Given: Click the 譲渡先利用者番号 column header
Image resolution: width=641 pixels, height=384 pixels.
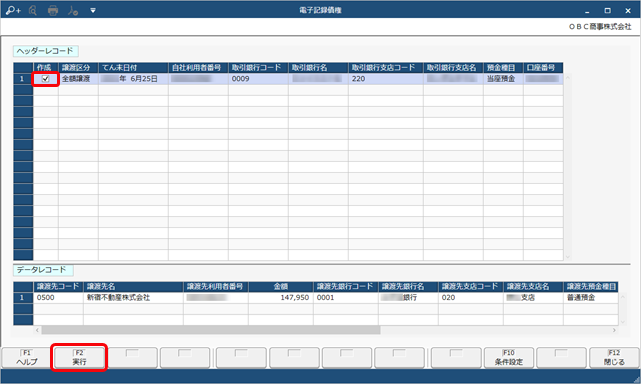Looking at the screenshot, I should point(215,287).
